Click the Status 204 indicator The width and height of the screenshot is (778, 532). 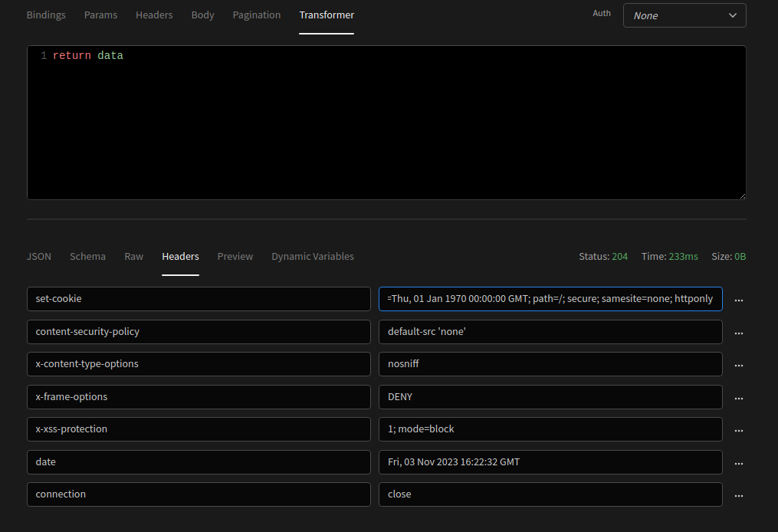[602, 257]
